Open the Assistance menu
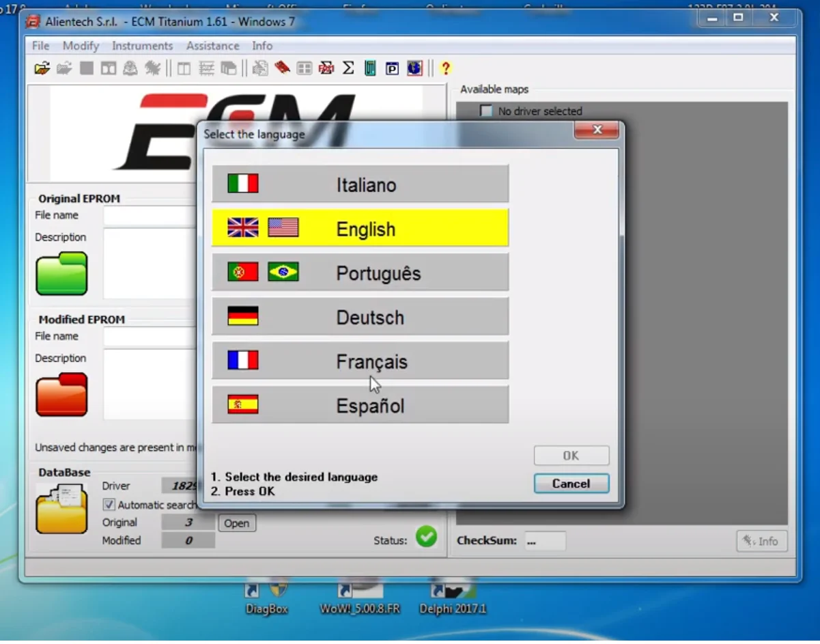Screen dimensions: 820x644 212,46
